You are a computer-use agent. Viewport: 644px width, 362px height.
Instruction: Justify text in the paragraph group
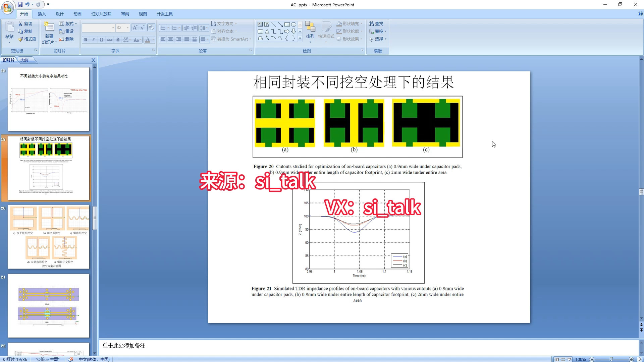pyautogui.click(x=187, y=40)
